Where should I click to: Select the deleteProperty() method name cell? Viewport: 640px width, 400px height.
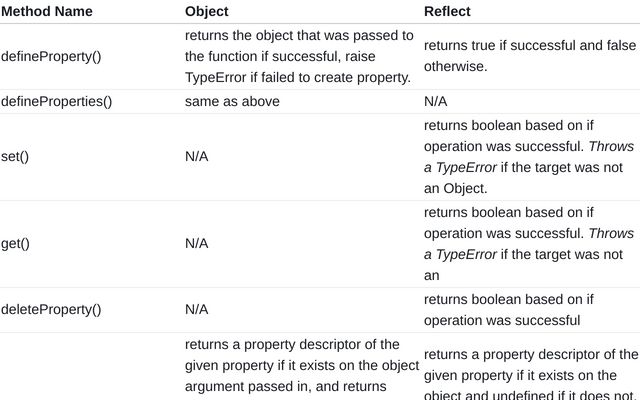[51, 310]
